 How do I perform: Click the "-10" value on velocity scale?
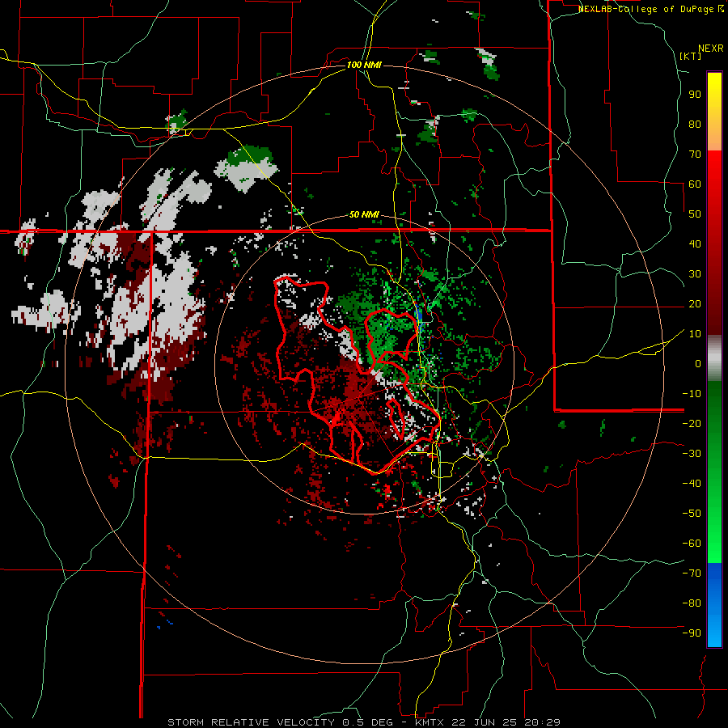point(692,394)
